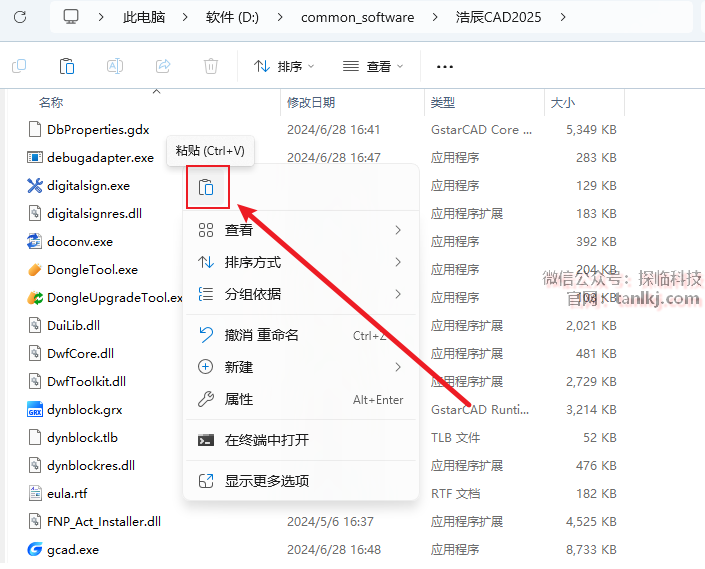Open the three-dot more options menu
Screen dimensions: 705x569
click(x=445, y=67)
